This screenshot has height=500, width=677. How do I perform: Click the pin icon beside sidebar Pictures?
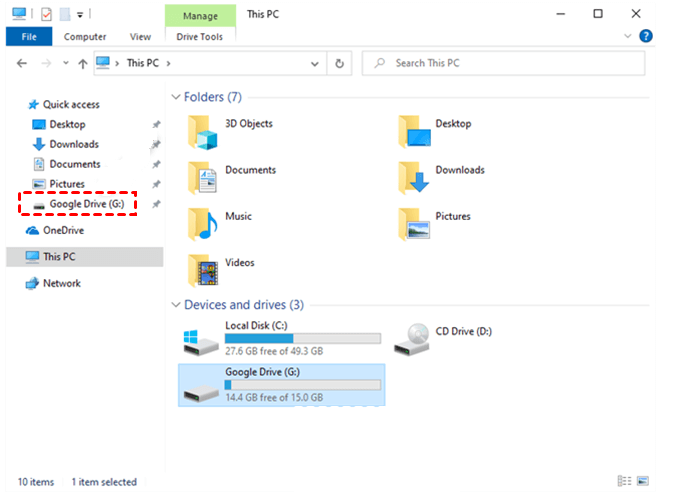[x=156, y=184]
